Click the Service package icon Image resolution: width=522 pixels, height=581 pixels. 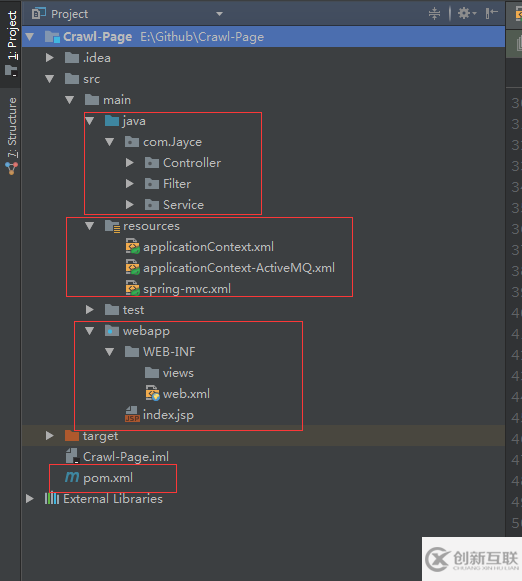coord(152,205)
